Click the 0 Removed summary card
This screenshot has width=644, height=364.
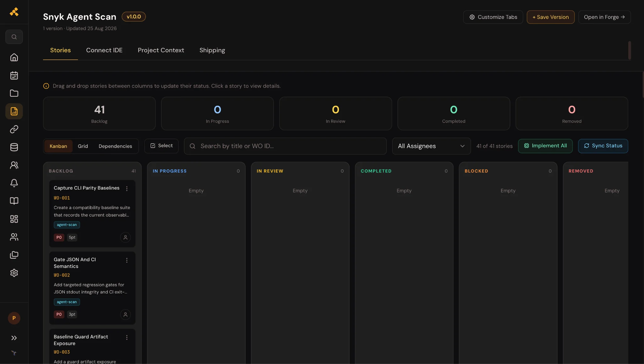coord(572,113)
